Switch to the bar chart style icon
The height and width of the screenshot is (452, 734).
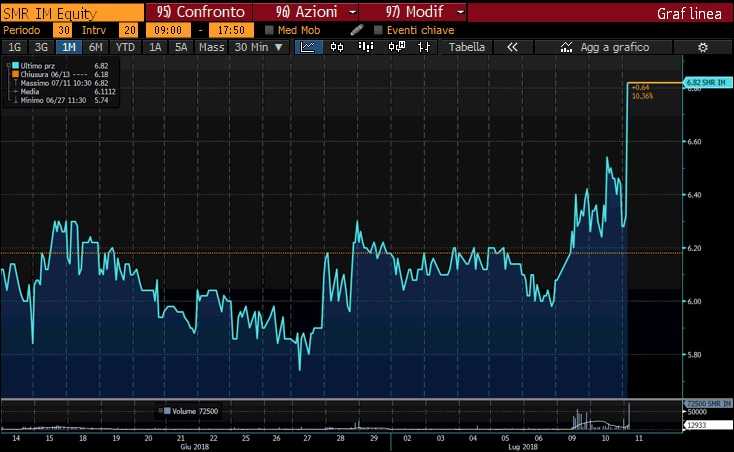[366, 47]
